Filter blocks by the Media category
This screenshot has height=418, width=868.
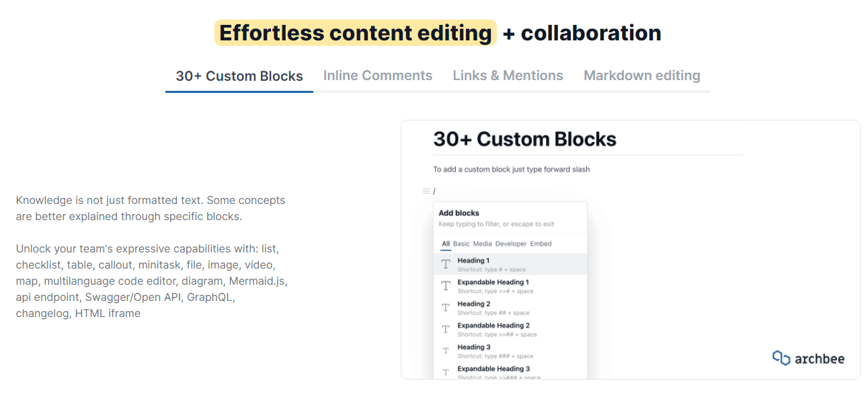coord(482,244)
